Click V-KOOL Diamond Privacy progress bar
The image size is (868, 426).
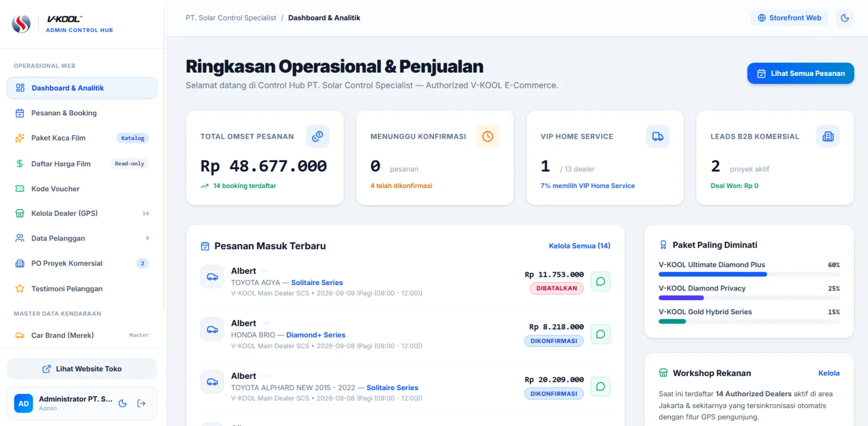[749, 298]
